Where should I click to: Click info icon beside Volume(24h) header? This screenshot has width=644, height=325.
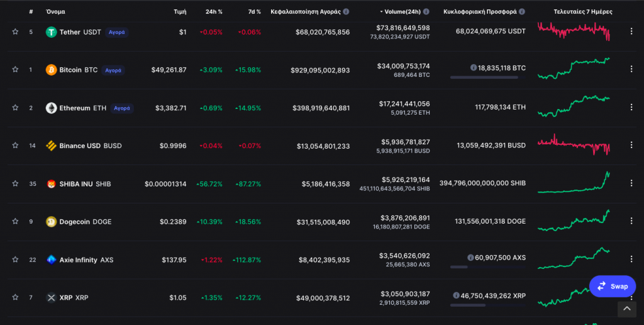pos(426,11)
